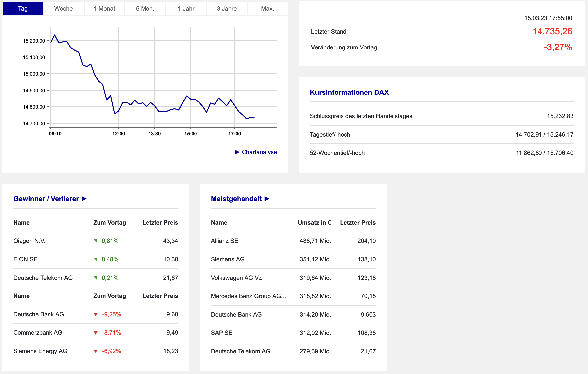Open the Chartanalyse link

259,152
